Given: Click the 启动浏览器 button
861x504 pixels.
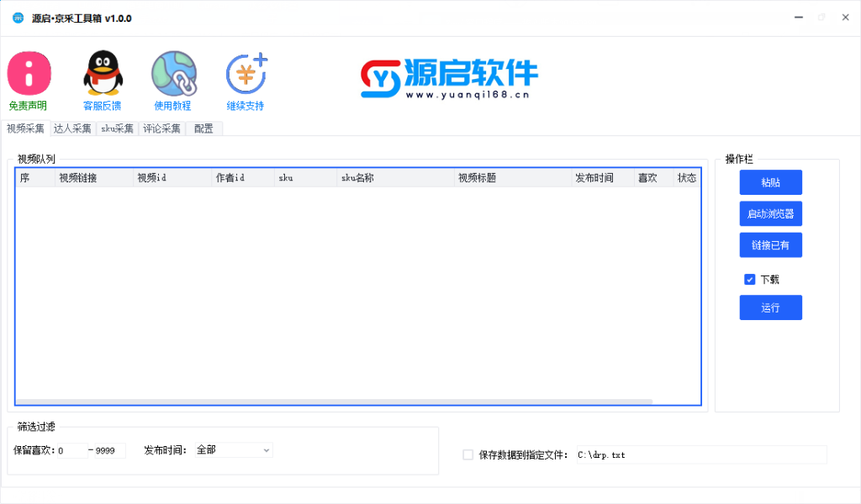Looking at the screenshot, I should (770, 213).
